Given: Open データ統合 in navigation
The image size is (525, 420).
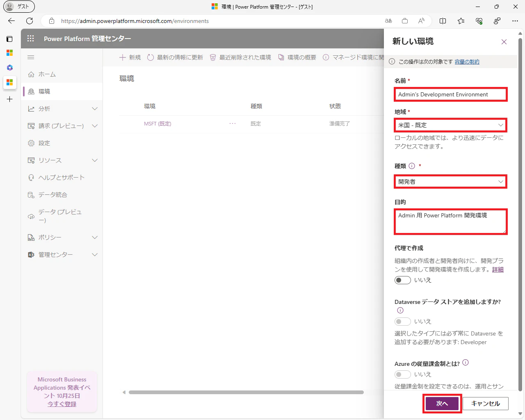Looking at the screenshot, I should click(x=62, y=195).
